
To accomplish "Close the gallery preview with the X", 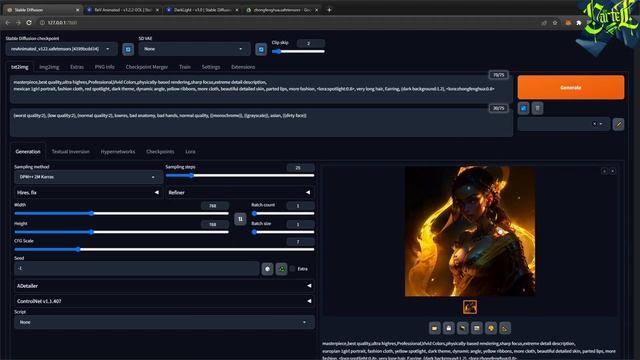I will [613, 171].
